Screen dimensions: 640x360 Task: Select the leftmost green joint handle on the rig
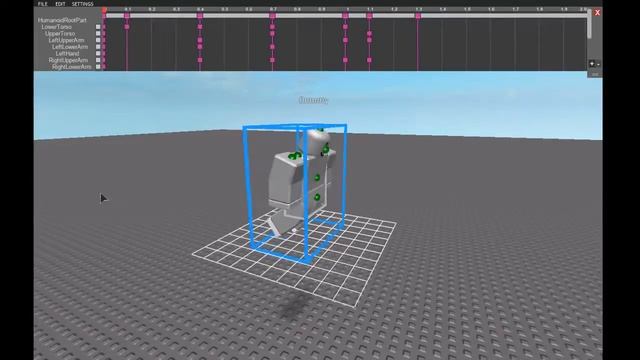[292, 156]
